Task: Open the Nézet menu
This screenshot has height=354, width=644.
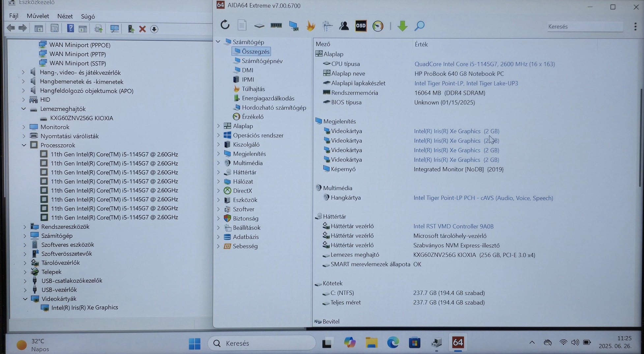Action: pyautogui.click(x=65, y=16)
